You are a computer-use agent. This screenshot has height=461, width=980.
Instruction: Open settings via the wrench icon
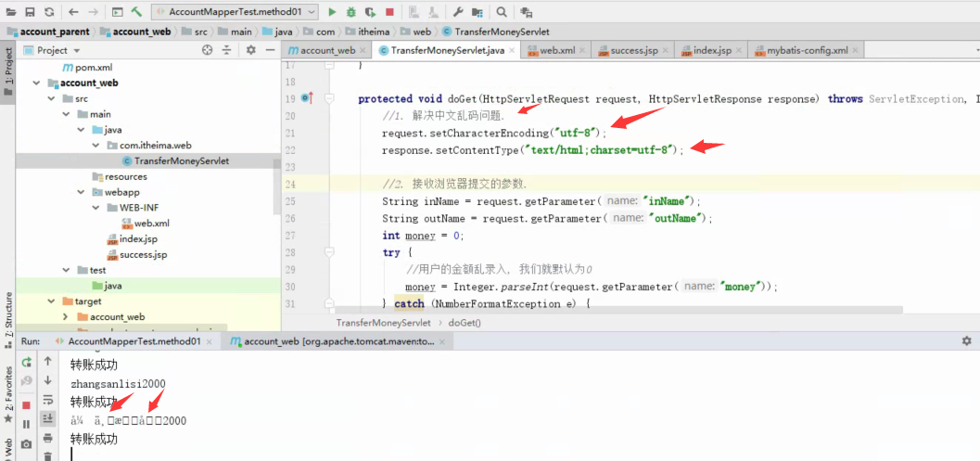point(458,12)
